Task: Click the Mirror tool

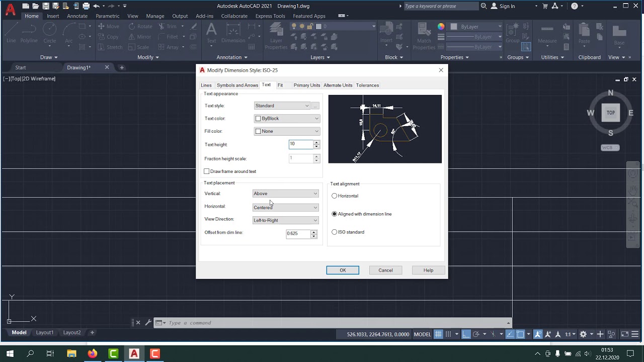Action: click(139, 37)
